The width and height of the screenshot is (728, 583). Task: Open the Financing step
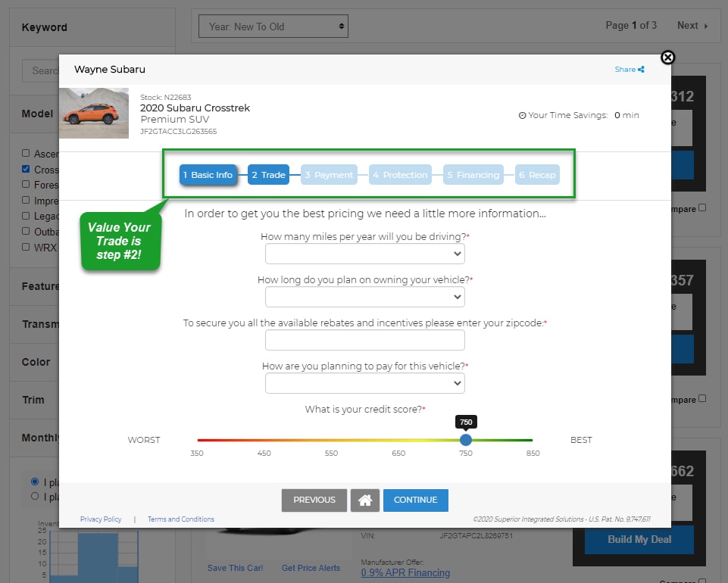[473, 175]
